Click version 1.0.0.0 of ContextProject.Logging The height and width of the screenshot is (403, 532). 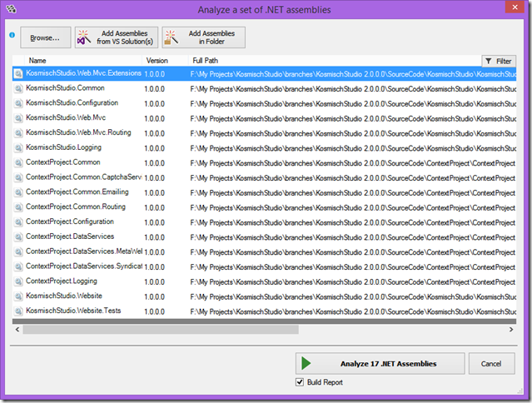click(154, 282)
